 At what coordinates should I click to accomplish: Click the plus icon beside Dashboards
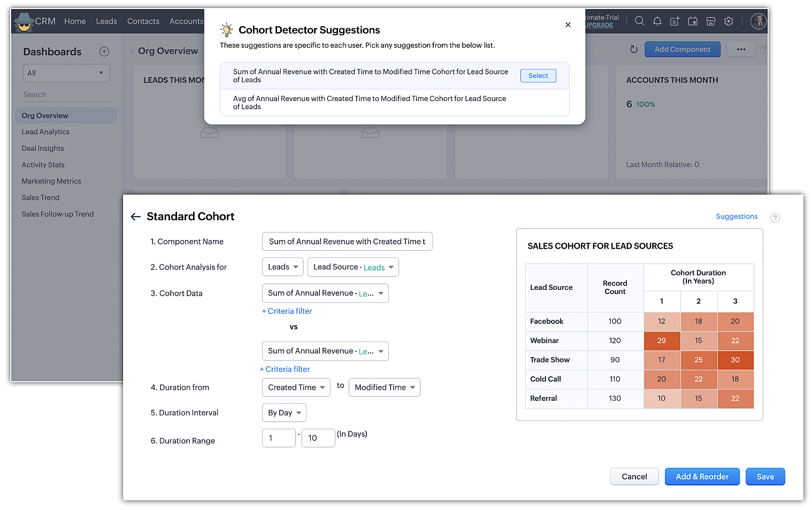click(x=104, y=52)
